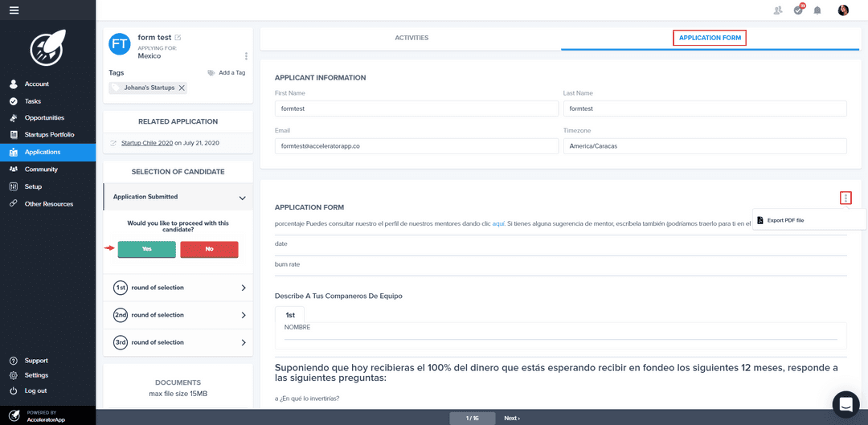Image resolution: width=868 pixels, height=425 pixels.
Task: Remove the Johana's Startups tag
Action: point(182,88)
